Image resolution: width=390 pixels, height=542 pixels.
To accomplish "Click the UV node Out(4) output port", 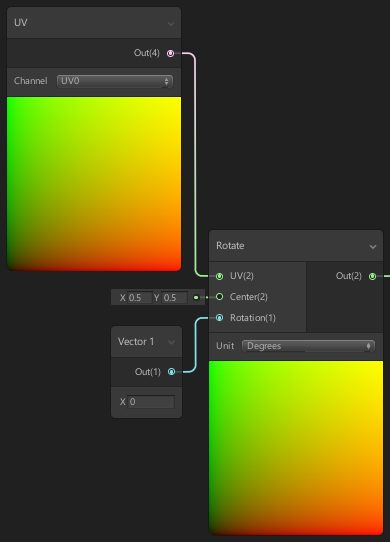I will pyautogui.click(x=170, y=53).
